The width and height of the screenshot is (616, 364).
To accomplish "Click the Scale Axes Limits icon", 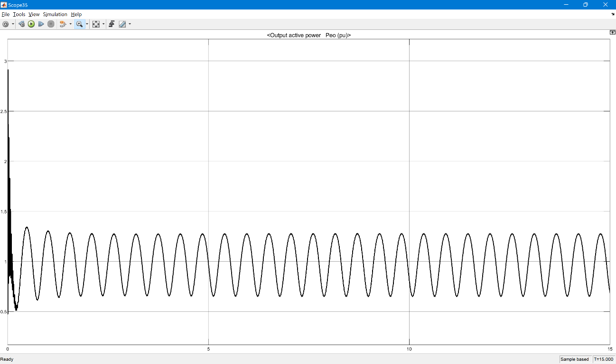I will 96,24.
